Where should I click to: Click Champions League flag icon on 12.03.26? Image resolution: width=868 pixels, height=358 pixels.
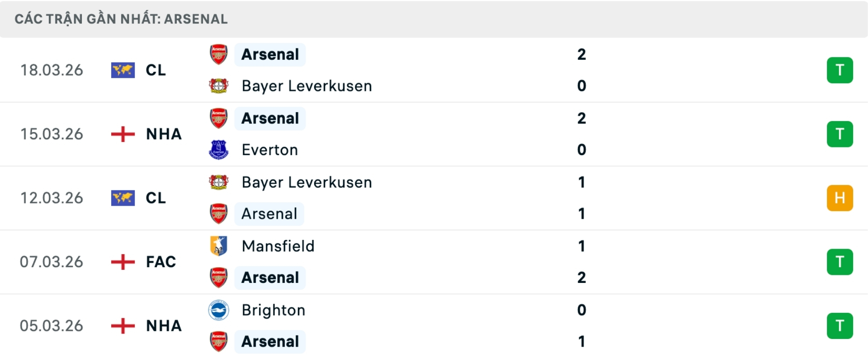123,198
